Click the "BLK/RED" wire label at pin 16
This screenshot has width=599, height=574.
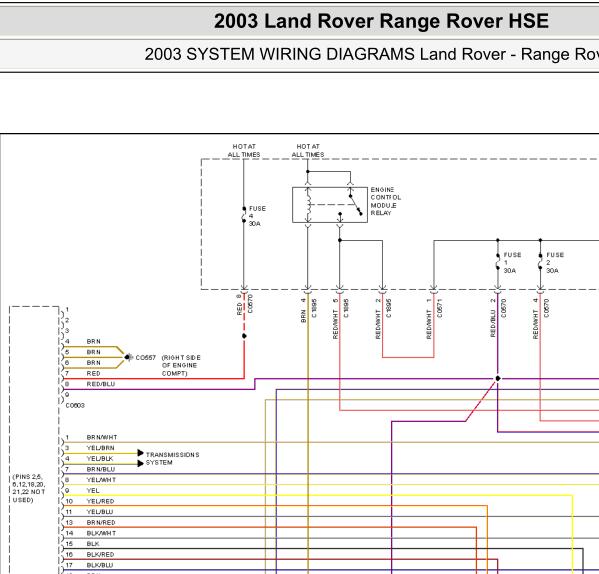[x=100, y=554]
